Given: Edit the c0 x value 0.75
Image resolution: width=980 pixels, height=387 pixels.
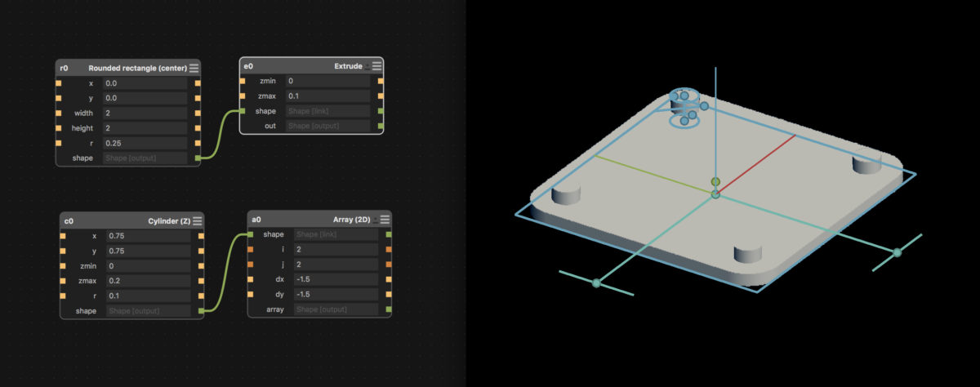Looking at the screenshot, I should 148,236.
